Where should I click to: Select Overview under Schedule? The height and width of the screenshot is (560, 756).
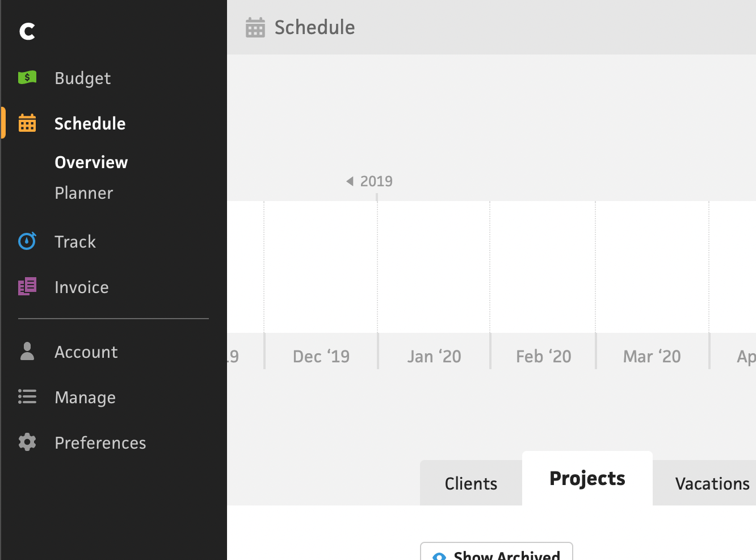91,162
